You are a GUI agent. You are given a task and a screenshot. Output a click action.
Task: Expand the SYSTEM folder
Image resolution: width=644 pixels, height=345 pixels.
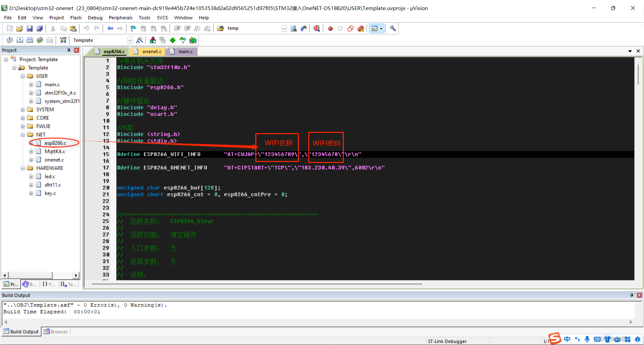tap(23, 110)
